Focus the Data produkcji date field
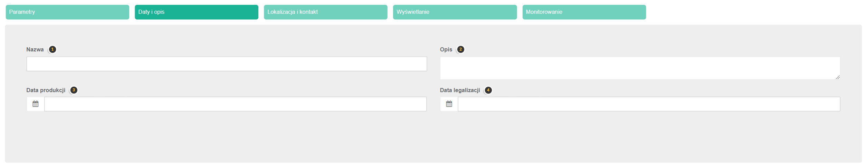This screenshot has width=868, height=167. point(235,104)
